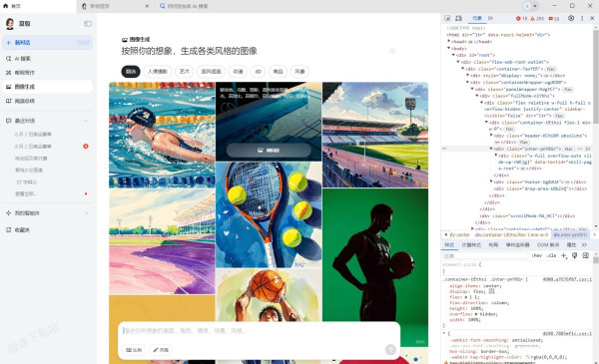The height and width of the screenshot is (364, 599).
Task: Expand 我的智能体 in the sidebar
Action: pyautogui.click(x=86, y=212)
